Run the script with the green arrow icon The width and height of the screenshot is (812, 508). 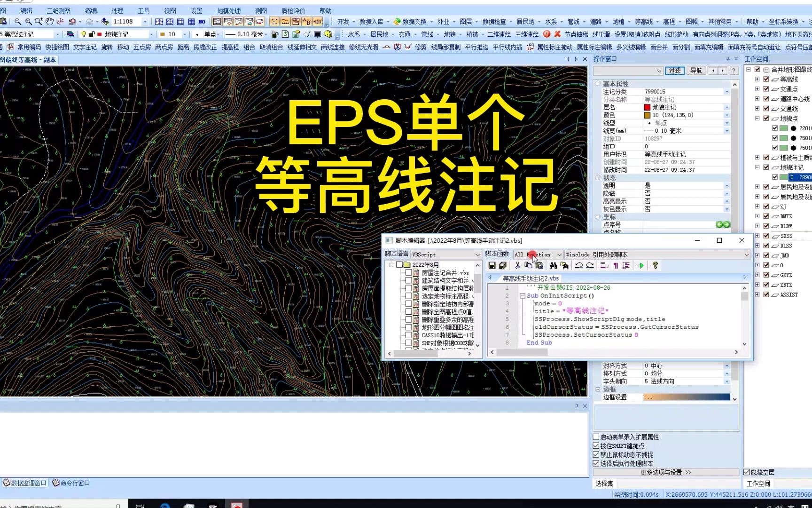pos(640,265)
